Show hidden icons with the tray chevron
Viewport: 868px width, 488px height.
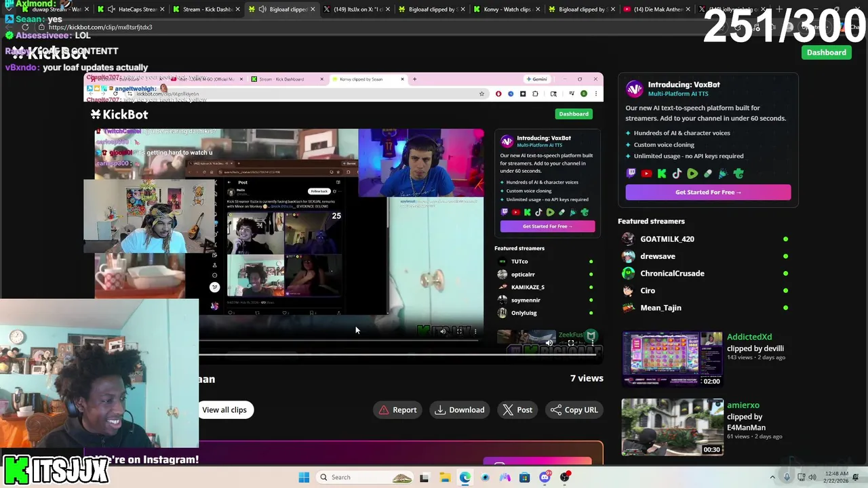click(772, 477)
